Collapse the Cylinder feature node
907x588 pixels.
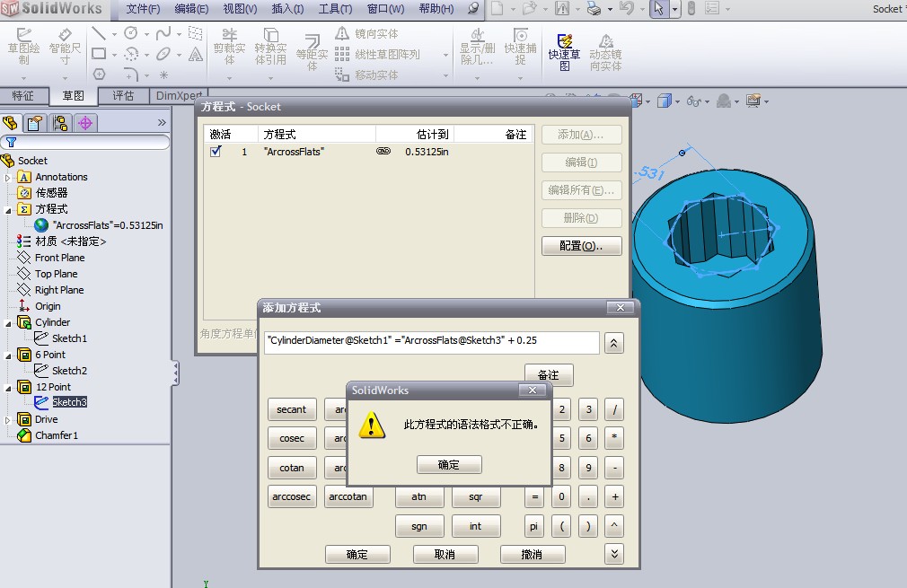[x=7, y=324]
